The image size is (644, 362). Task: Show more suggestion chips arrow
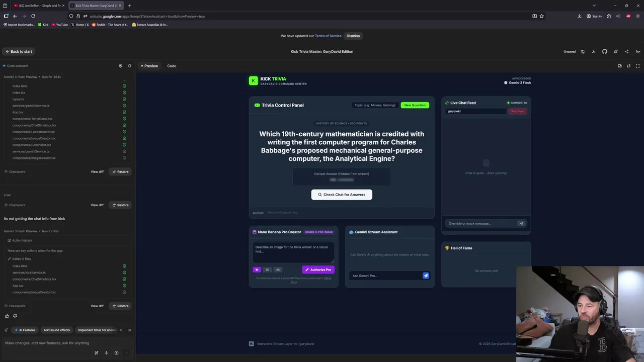pyautogui.click(x=121, y=330)
